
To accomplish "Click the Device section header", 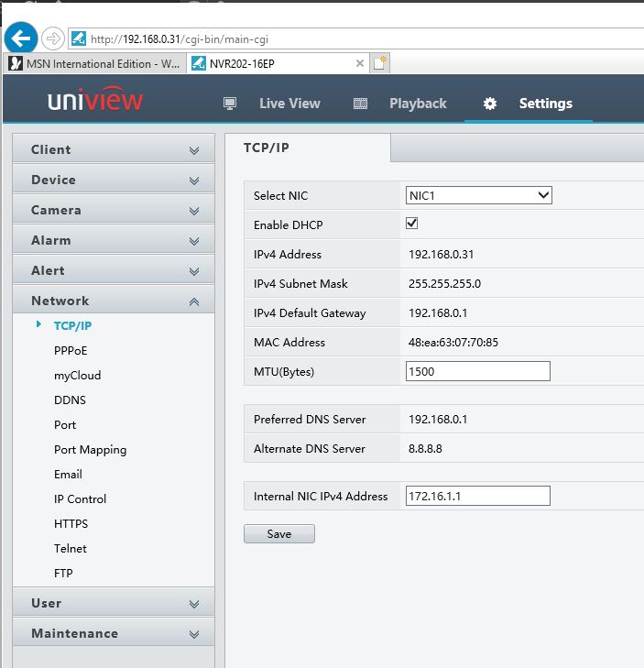I will [114, 180].
